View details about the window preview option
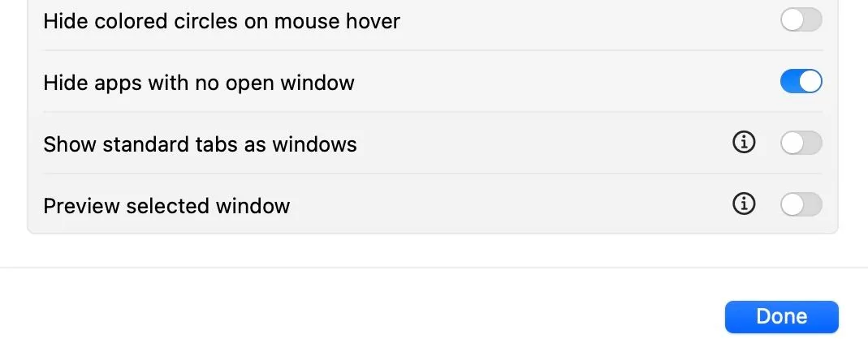Viewport: 868px width, 343px height. tap(743, 205)
